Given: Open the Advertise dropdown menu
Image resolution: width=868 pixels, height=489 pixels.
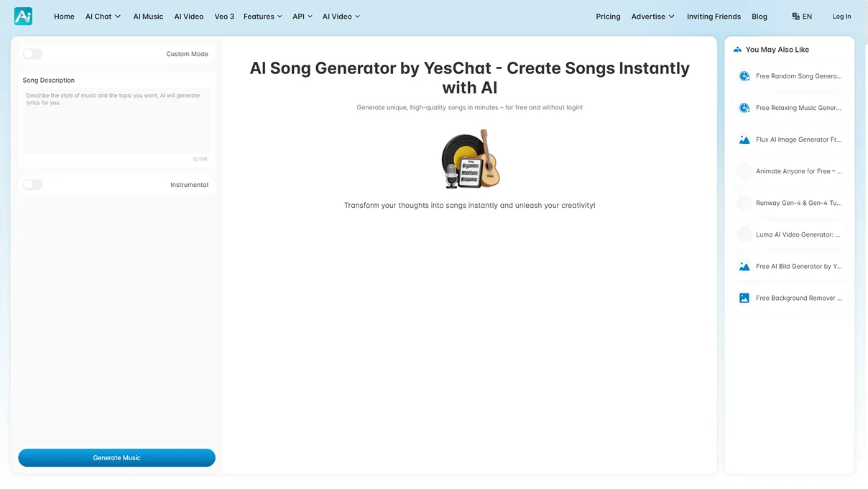Looking at the screenshot, I should tap(652, 17).
